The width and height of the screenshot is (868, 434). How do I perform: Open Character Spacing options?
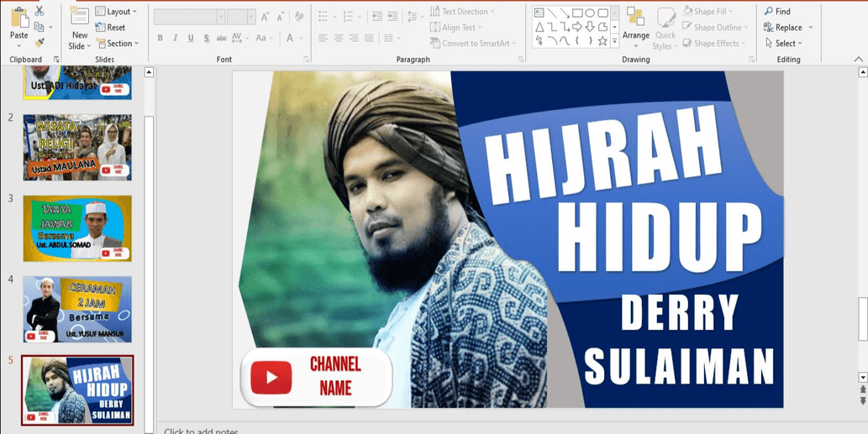(x=239, y=38)
